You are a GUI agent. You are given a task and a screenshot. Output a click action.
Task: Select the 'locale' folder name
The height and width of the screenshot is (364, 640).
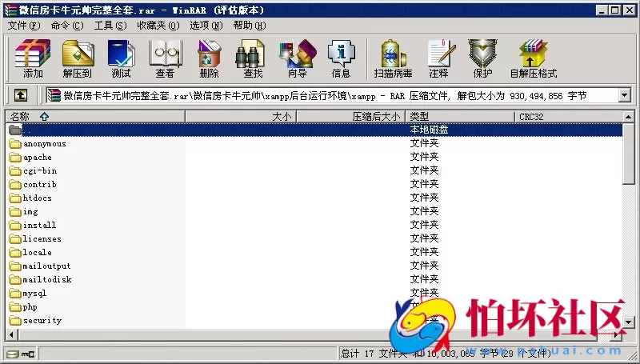tap(37, 252)
